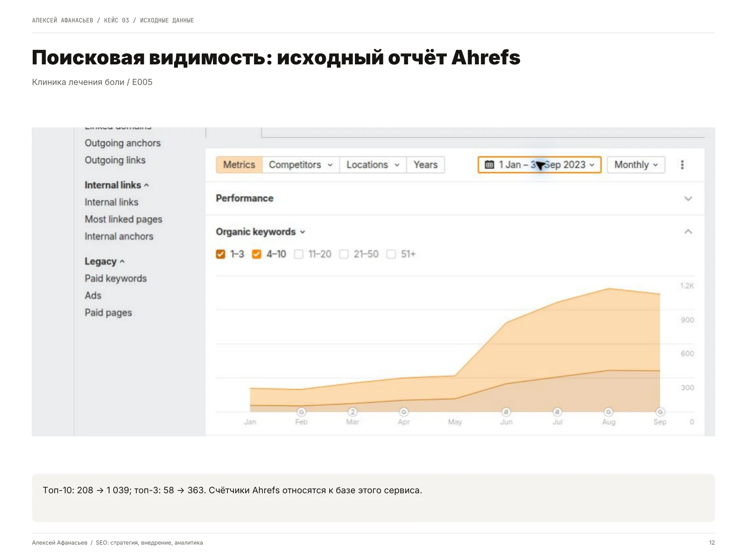Image resolution: width=747 pixels, height=560 pixels.
Task: Click the calendar icon in date picker
Action: (x=489, y=165)
